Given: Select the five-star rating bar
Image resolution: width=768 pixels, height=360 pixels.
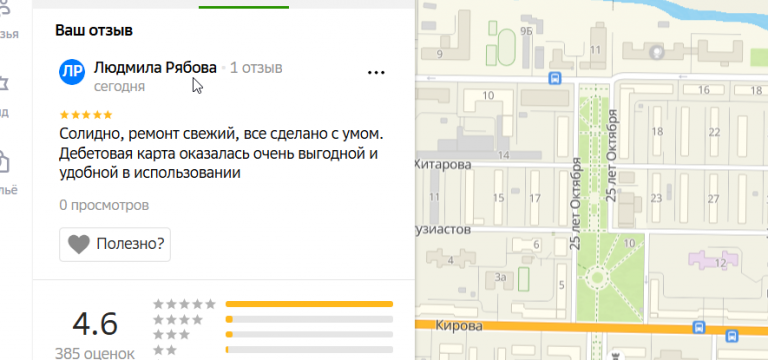Looking at the screenshot, I should pyautogui.click(x=309, y=304).
